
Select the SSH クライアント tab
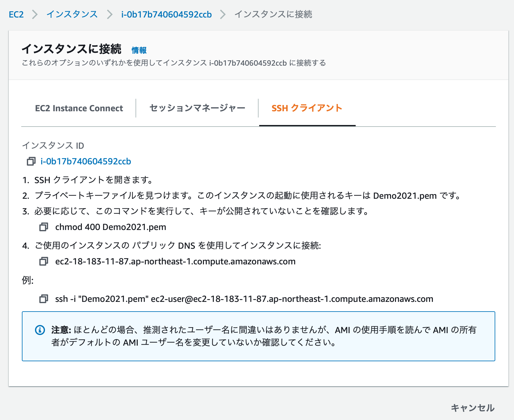click(307, 108)
